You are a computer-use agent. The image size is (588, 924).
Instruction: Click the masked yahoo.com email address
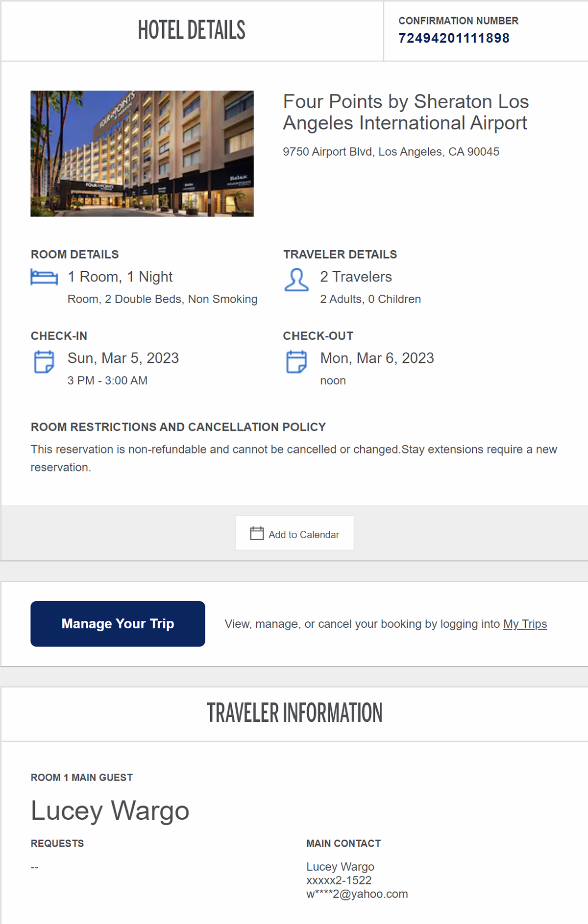click(357, 894)
